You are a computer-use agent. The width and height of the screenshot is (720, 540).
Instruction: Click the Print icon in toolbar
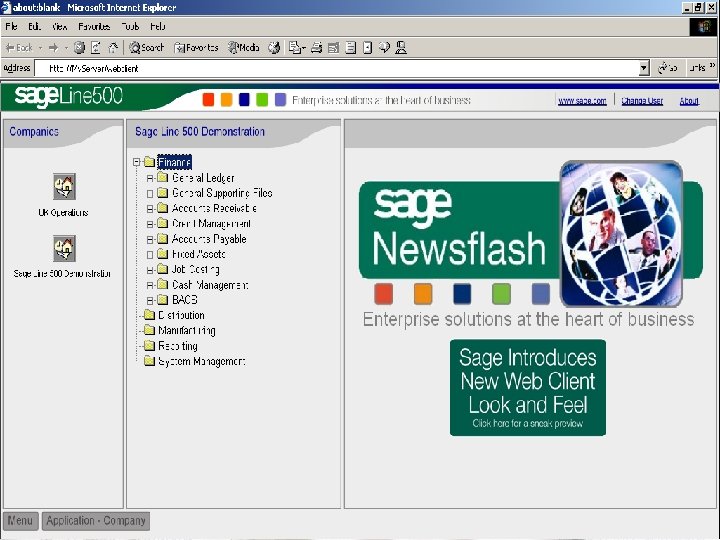click(x=316, y=47)
